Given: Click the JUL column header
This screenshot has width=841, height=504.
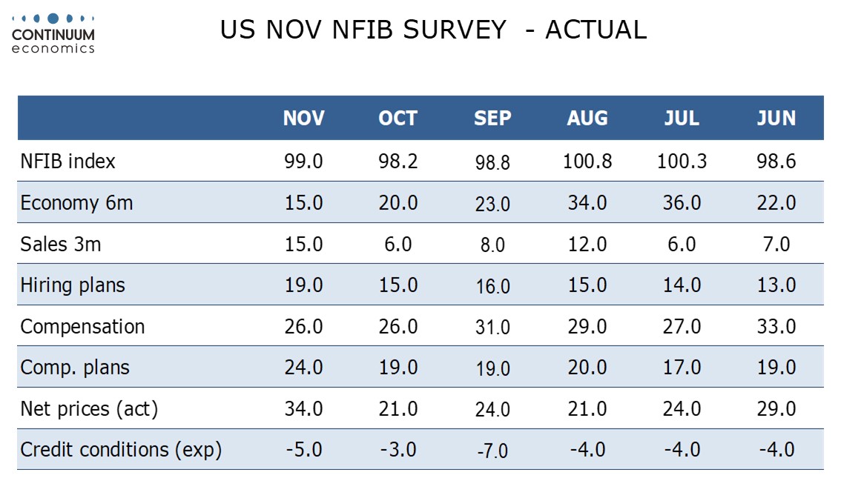Looking at the screenshot, I should 682,119.
